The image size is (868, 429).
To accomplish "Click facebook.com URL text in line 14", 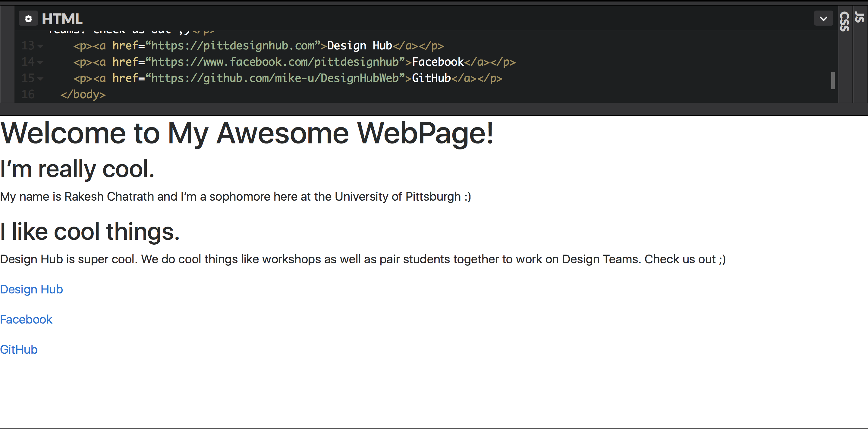I will tap(275, 62).
